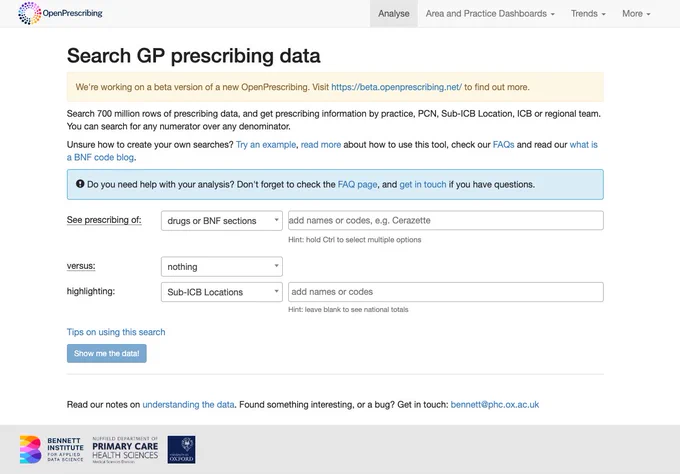Open the 'drugs or BNF sections' dropdown
The width and height of the screenshot is (680, 474).
click(x=222, y=220)
